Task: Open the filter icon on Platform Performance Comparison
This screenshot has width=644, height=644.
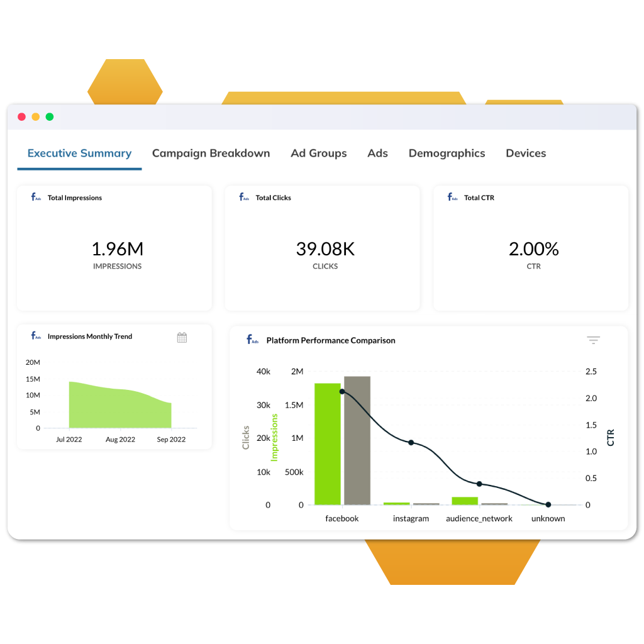Action: click(x=593, y=340)
